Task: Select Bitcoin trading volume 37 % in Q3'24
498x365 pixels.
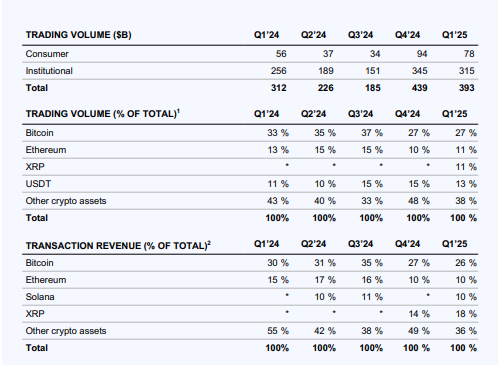Action: click(x=372, y=133)
